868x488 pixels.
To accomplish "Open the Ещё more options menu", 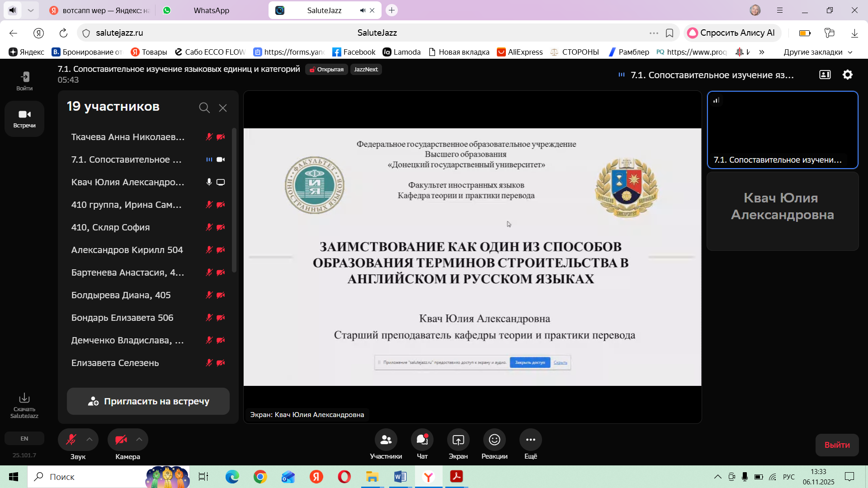I will pyautogui.click(x=530, y=440).
